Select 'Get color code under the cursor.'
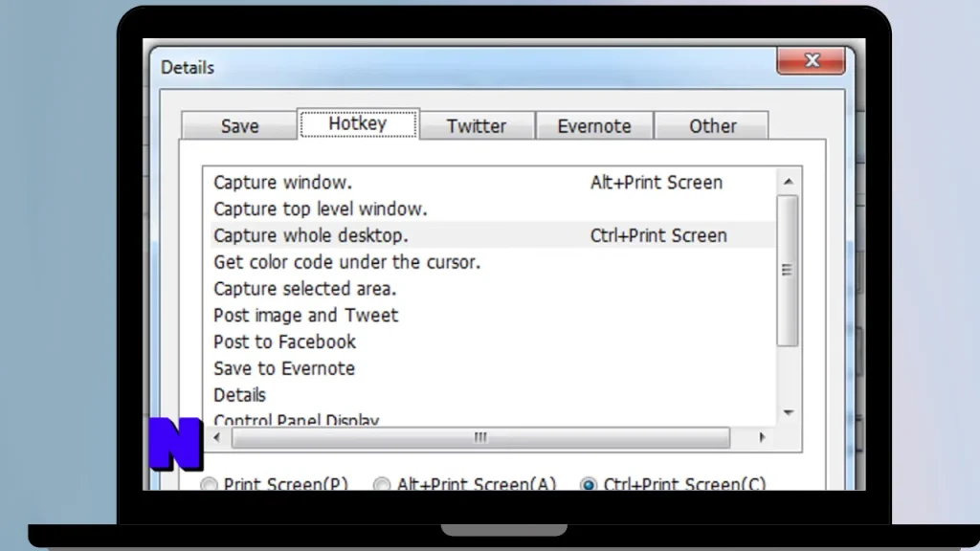The width and height of the screenshot is (980, 551). click(493, 262)
